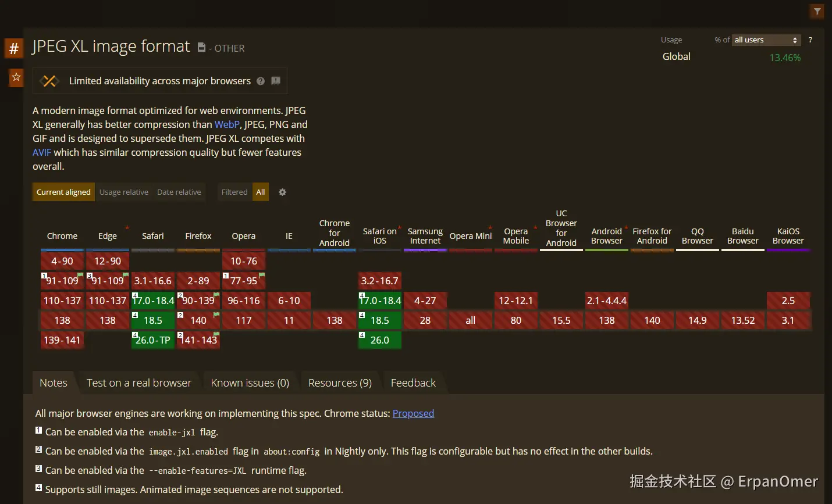832x504 pixels.
Task: Open the Feedback tab
Action: 413,383
